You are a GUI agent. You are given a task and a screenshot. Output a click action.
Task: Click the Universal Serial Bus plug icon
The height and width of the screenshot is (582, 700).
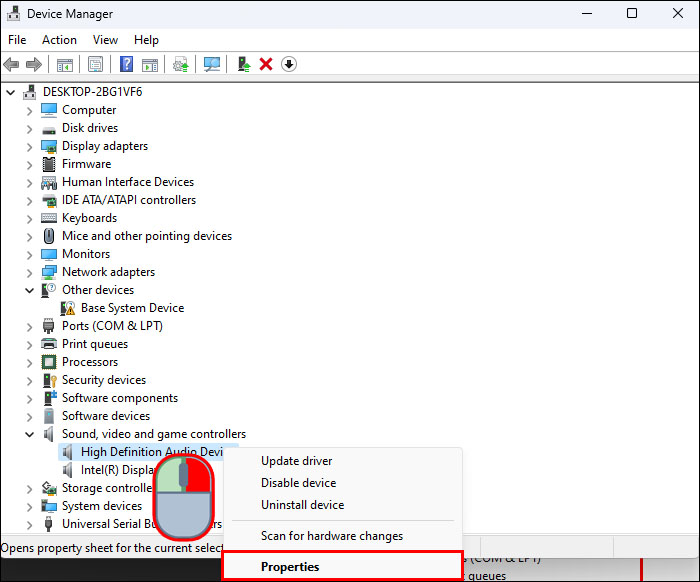(x=49, y=524)
